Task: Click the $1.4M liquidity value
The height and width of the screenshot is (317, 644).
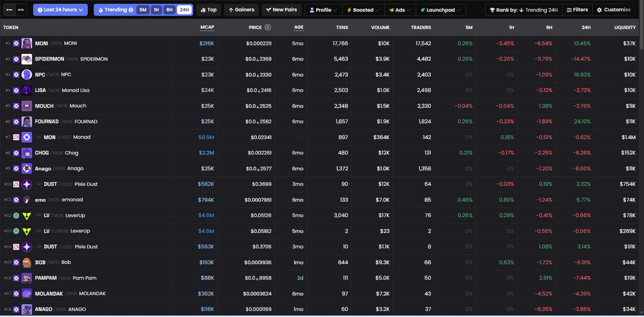Action: click(x=628, y=137)
